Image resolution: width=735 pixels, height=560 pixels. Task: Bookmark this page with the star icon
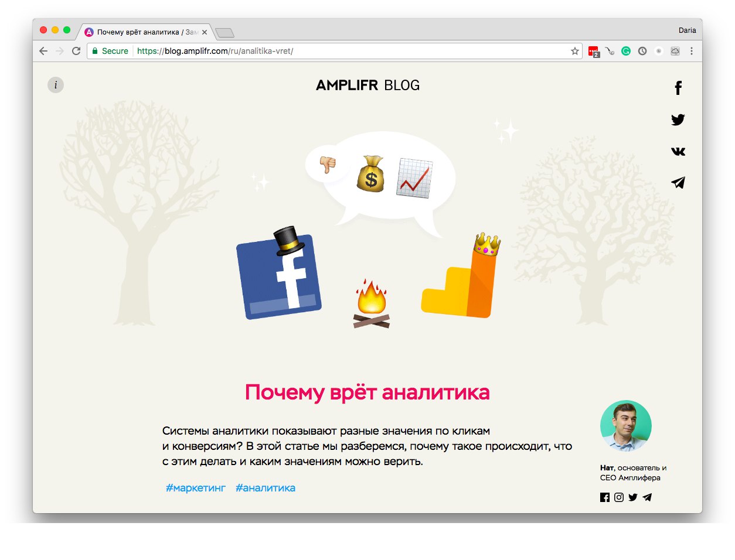coord(575,51)
